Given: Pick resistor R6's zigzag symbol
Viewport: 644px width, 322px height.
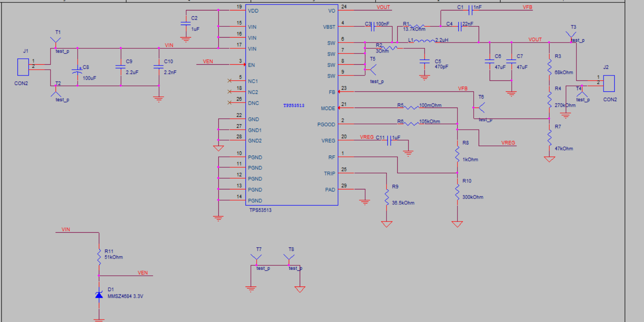Looking at the screenshot, I should 412,124.
